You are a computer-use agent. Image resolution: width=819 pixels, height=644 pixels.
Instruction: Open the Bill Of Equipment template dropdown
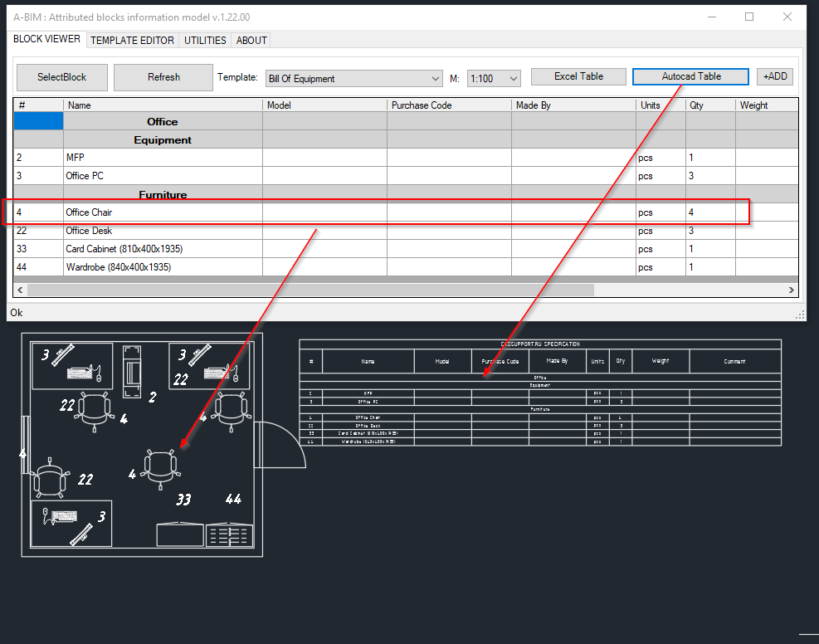click(x=354, y=78)
